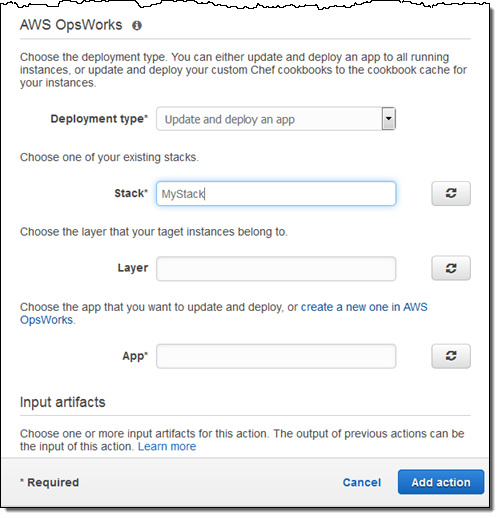Select the 'Update and deploy an app' box
Screen dimensions: 500x518
(276, 119)
